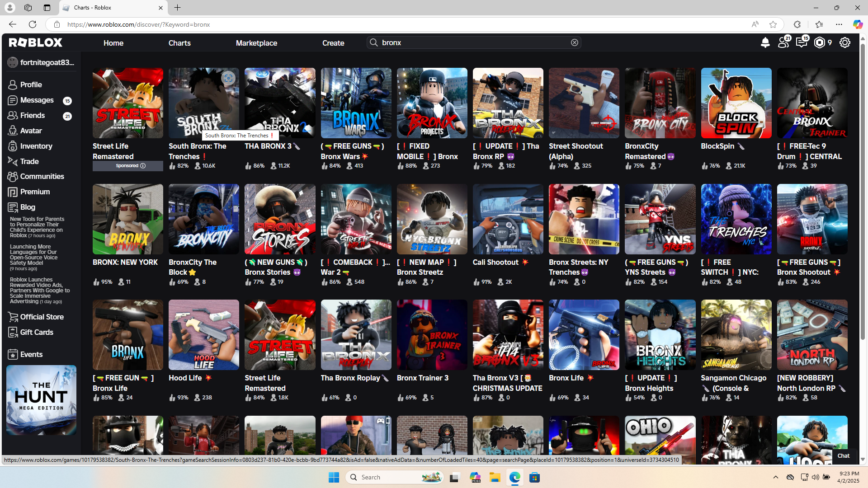Image resolution: width=868 pixels, height=488 pixels.
Task: Open the Marketplace tab
Action: click(256, 43)
